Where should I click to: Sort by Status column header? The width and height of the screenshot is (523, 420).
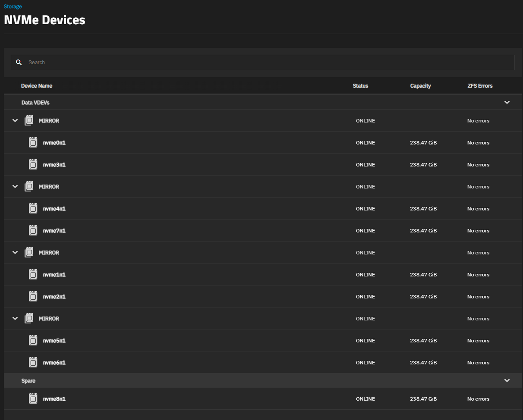(x=360, y=86)
